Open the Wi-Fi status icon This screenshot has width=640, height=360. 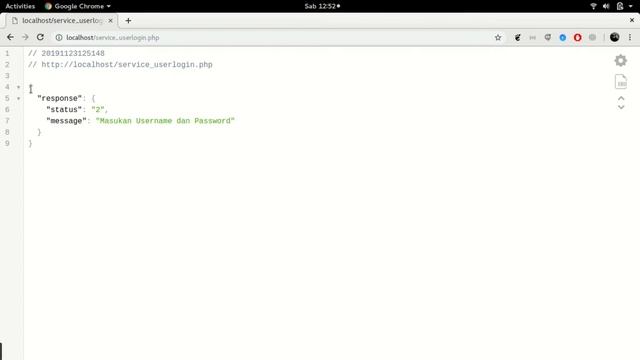tap(593, 6)
